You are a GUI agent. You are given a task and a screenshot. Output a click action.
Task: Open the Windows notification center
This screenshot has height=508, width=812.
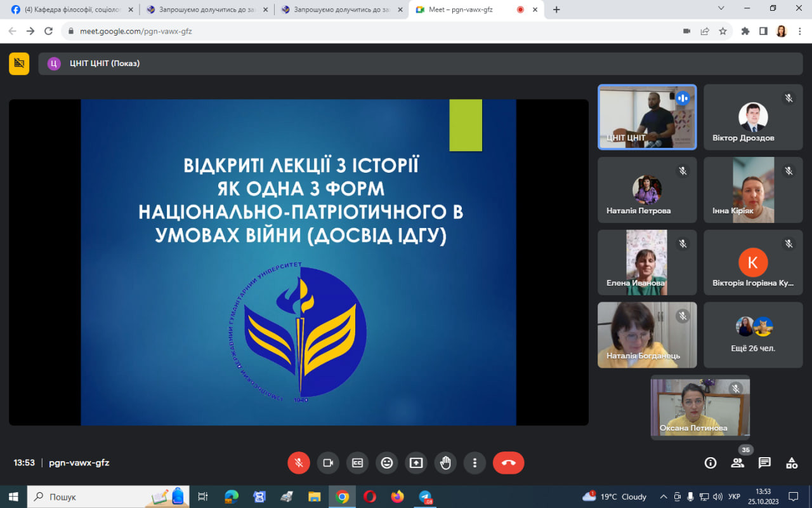[793, 497]
